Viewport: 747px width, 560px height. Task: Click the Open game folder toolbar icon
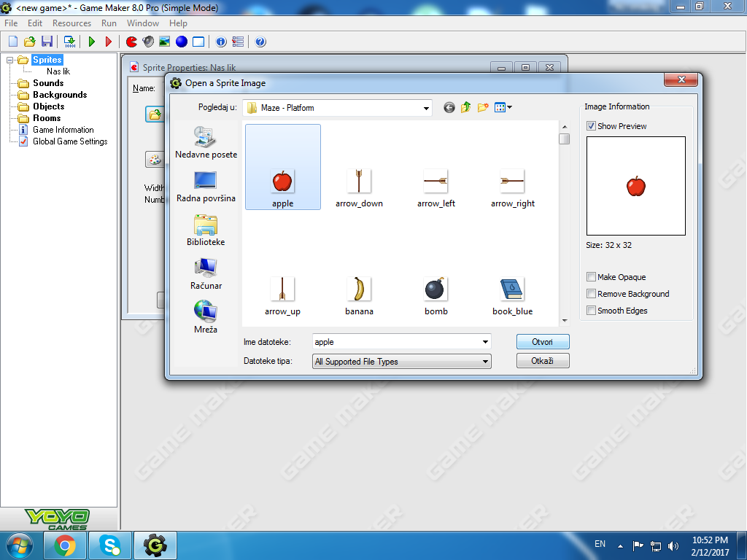(x=29, y=42)
